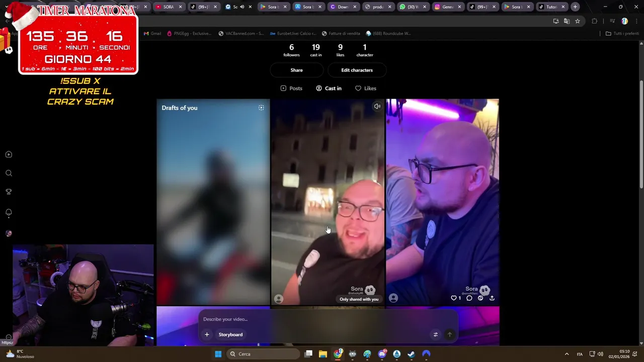Image resolution: width=644 pixels, height=362 pixels.
Task: Bookmark this page with the star icon
Action: [x=578, y=21]
